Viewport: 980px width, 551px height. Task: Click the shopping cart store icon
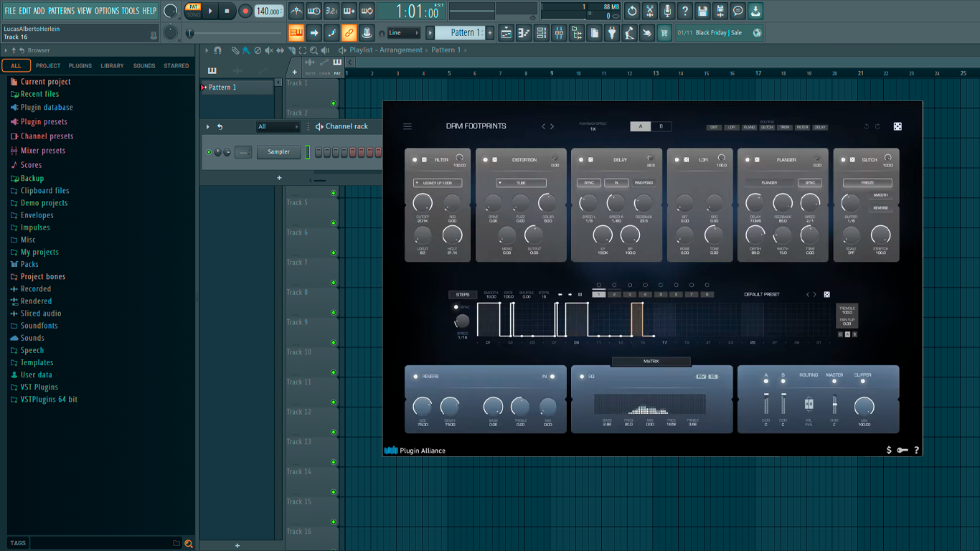pyautogui.click(x=664, y=32)
